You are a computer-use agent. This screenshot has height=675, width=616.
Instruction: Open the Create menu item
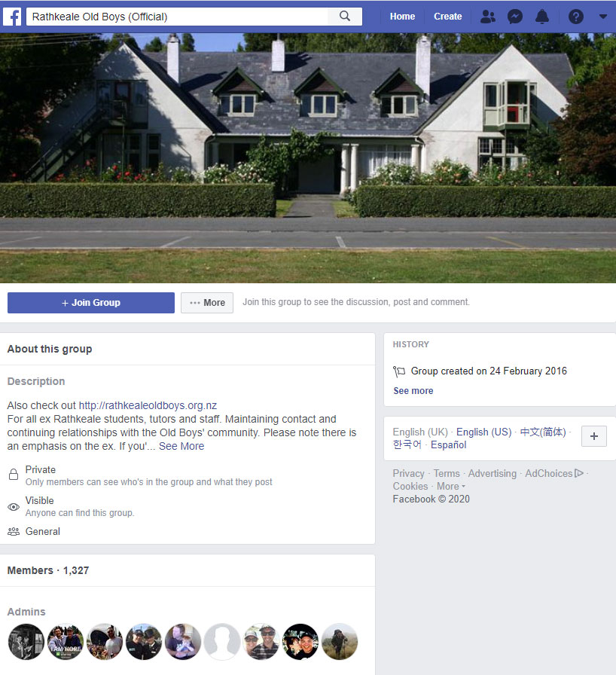click(x=447, y=17)
